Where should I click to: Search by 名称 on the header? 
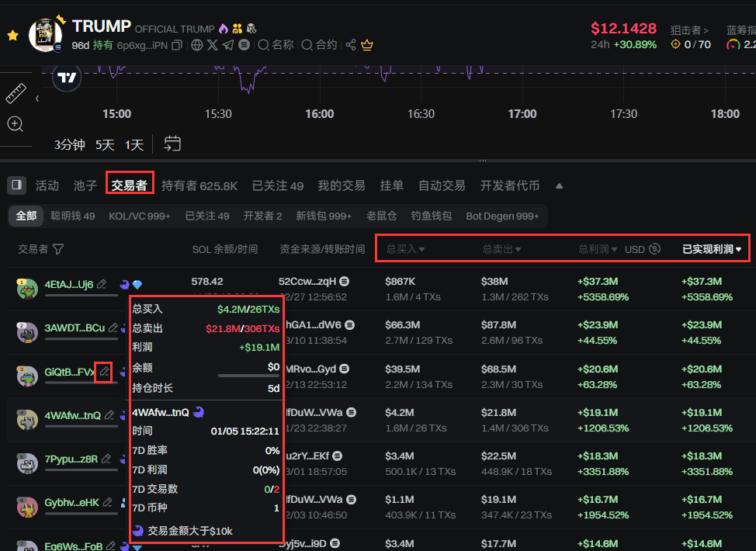(x=276, y=45)
